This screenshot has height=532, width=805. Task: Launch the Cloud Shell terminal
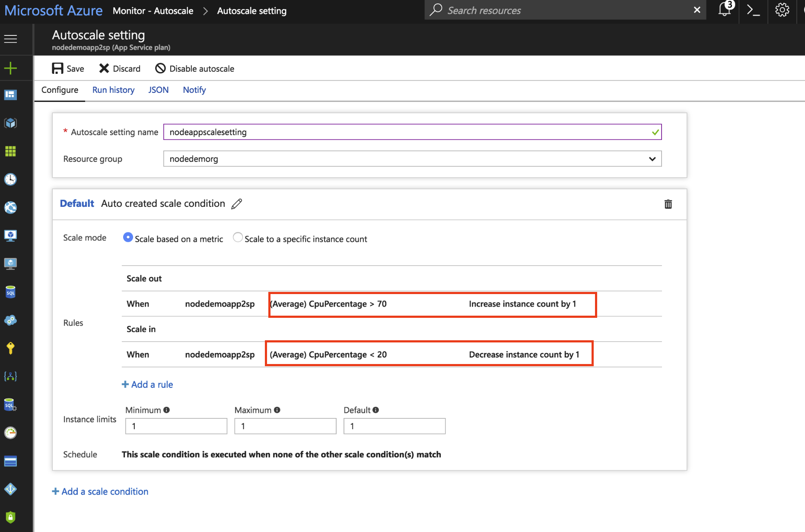(753, 10)
